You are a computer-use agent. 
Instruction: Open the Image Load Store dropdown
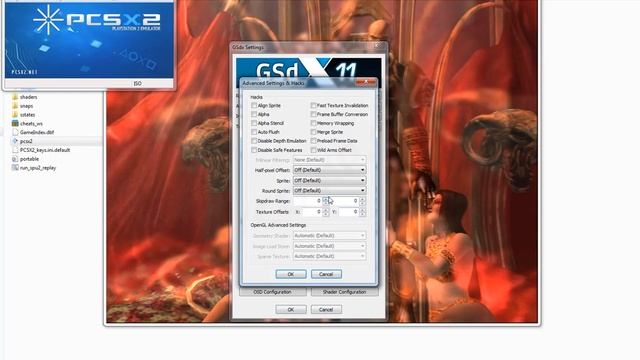329,246
